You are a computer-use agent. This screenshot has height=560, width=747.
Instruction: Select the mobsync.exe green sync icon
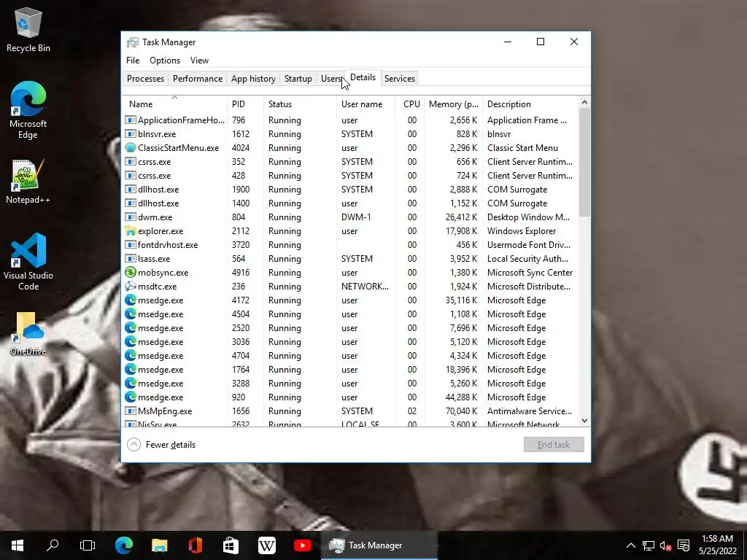coord(130,273)
